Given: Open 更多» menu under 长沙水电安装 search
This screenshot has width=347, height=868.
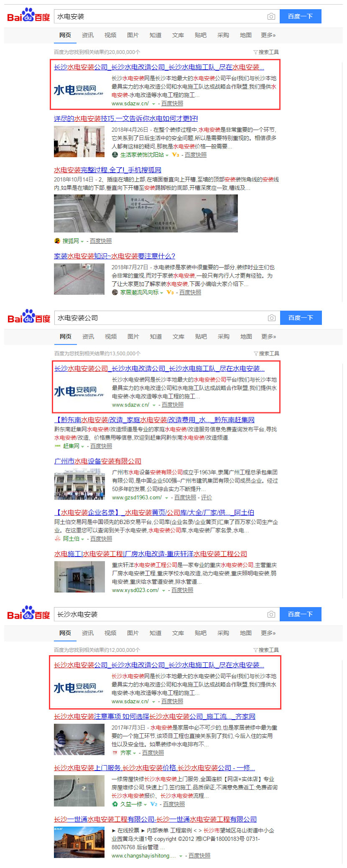Looking at the screenshot, I should point(268,633).
